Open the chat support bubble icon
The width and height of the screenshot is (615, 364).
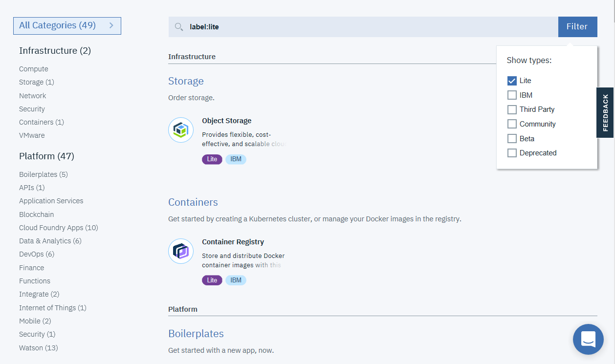[x=588, y=339]
